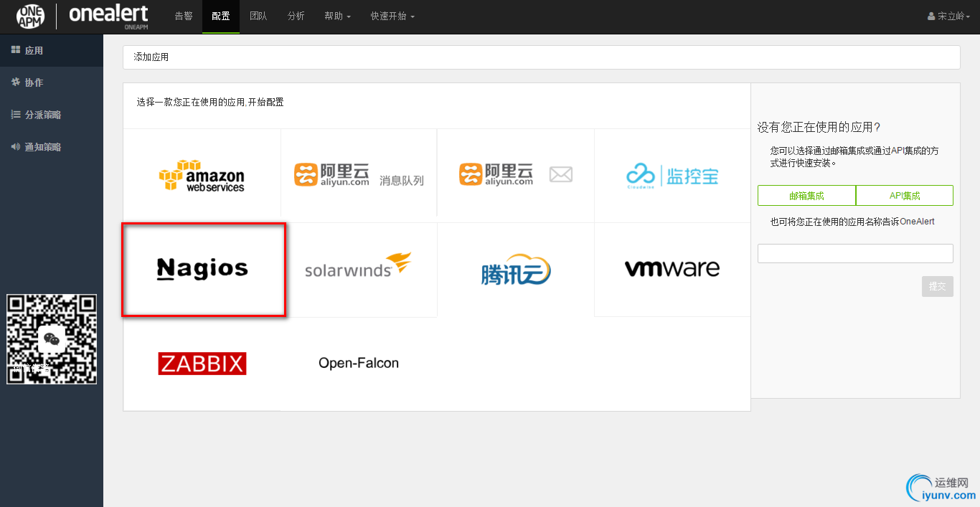Click the API集成 integration button
This screenshot has height=507, width=980.
click(x=905, y=195)
